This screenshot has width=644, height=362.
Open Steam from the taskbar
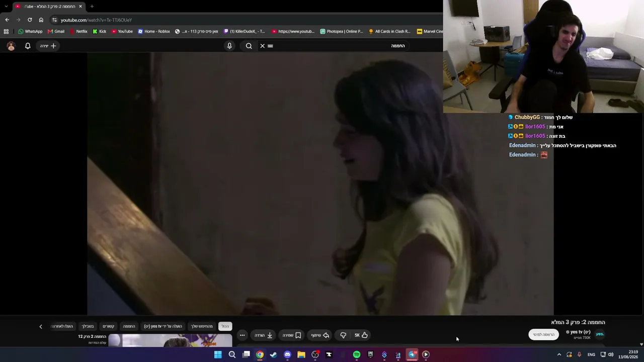point(273,354)
